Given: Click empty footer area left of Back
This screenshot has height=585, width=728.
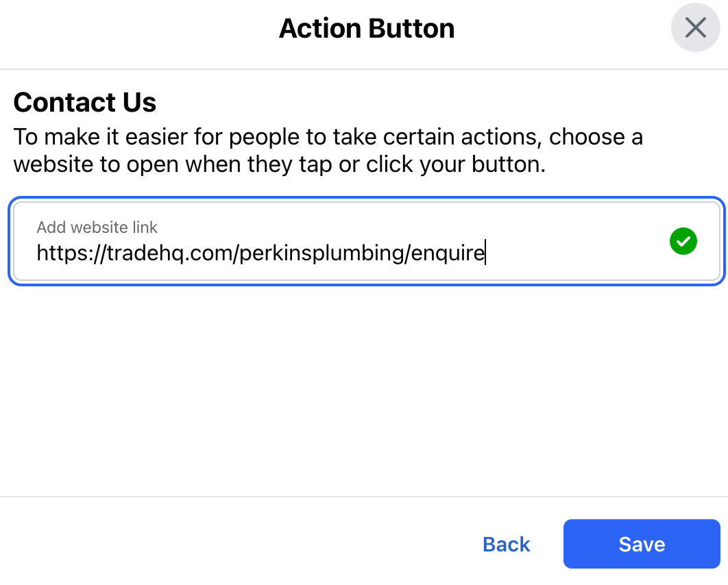Looking at the screenshot, I should pos(232,544).
